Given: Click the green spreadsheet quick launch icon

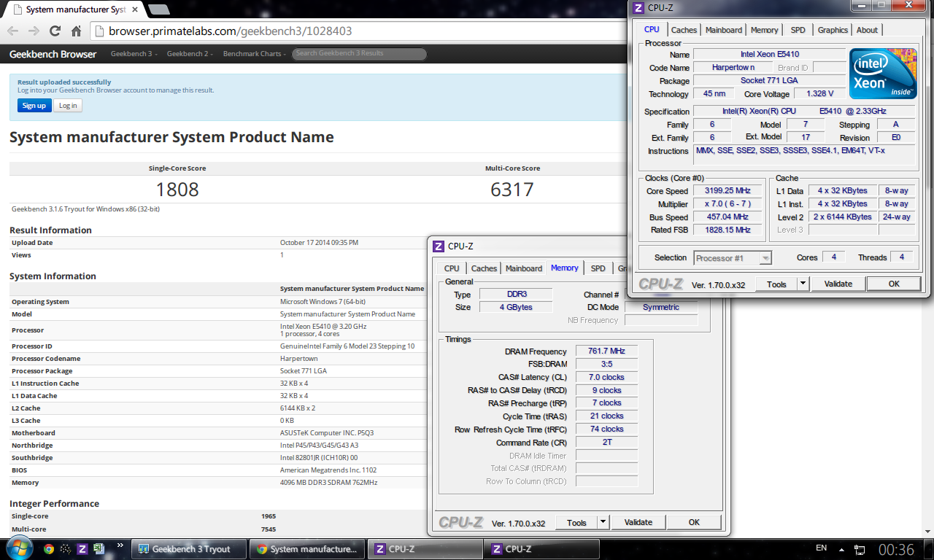Looking at the screenshot, I should [100, 549].
